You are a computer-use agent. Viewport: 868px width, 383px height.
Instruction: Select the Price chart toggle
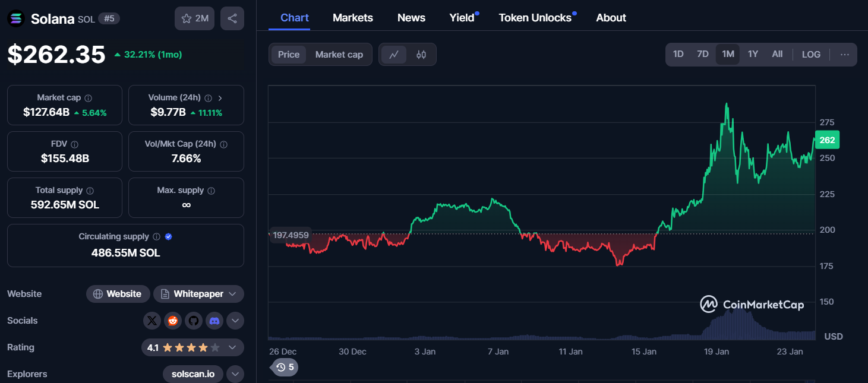[289, 55]
